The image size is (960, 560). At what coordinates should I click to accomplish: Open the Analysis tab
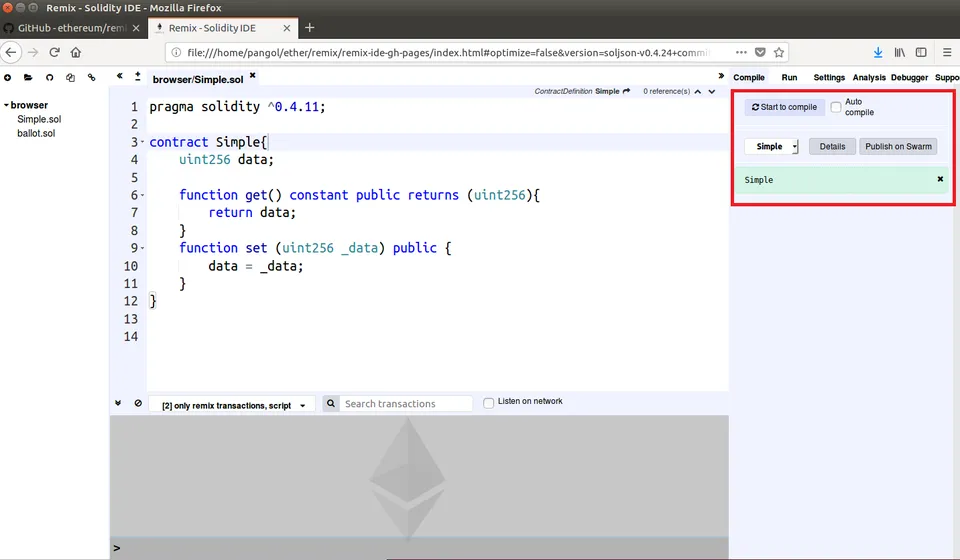[x=869, y=78]
